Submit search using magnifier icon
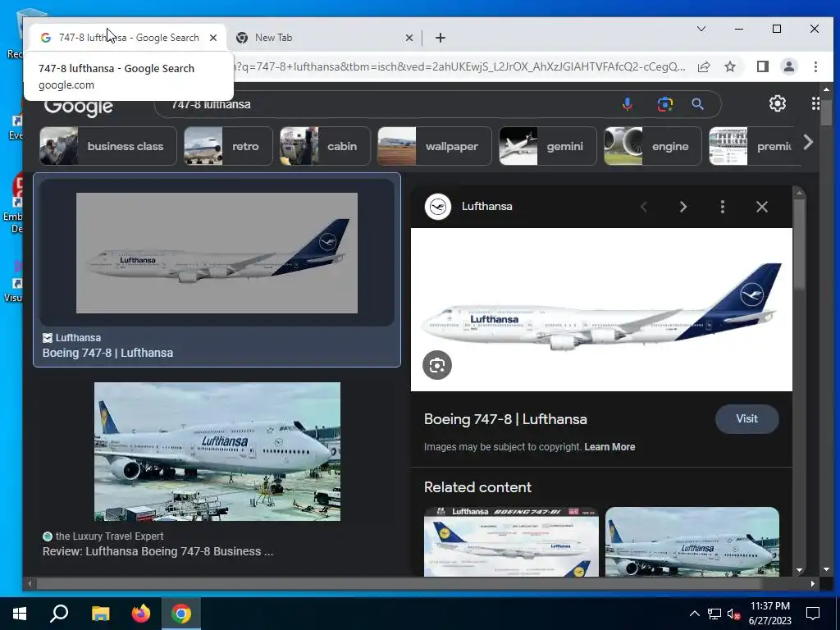Screen dimensions: 840x630 [697, 104]
